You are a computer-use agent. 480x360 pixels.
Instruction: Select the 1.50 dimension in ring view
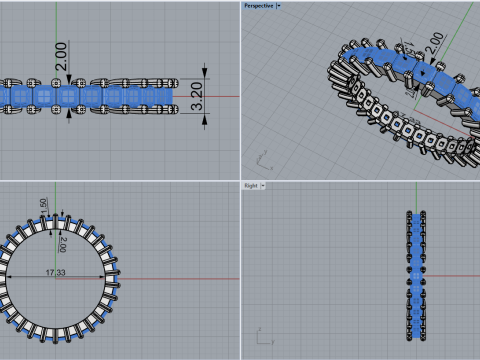[x=43, y=207]
